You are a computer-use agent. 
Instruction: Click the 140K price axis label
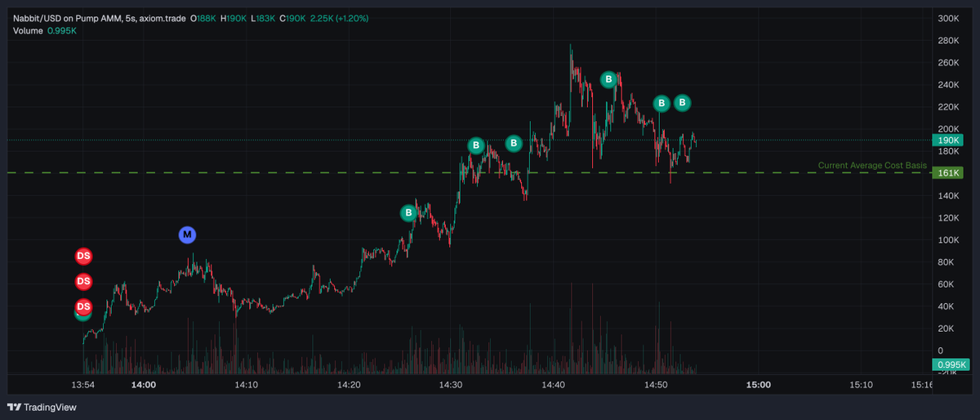tap(950, 196)
